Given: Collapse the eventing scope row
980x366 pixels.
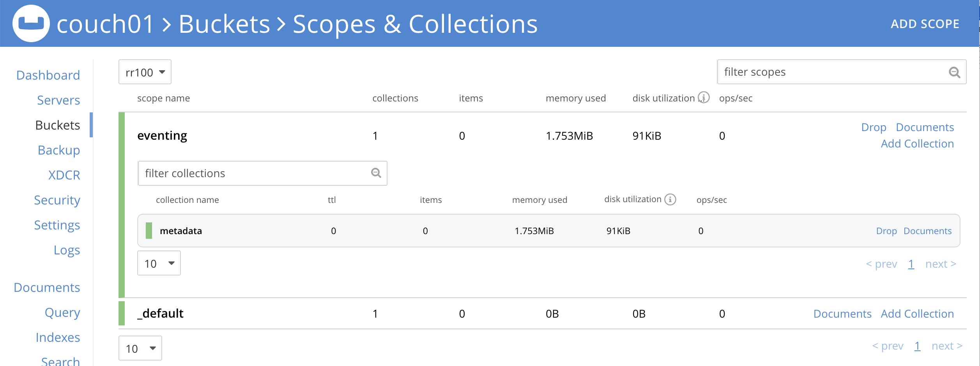Looking at the screenshot, I should [x=162, y=136].
